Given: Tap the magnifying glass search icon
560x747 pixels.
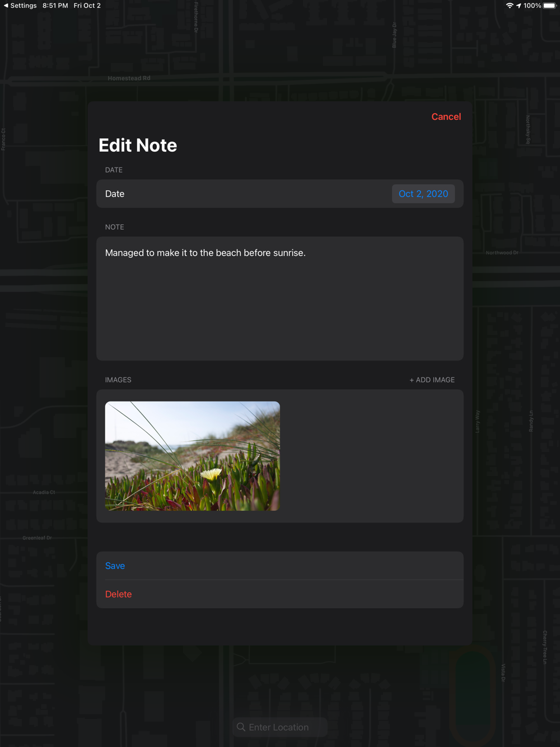Looking at the screenshot, I should [x=241, y=727].
